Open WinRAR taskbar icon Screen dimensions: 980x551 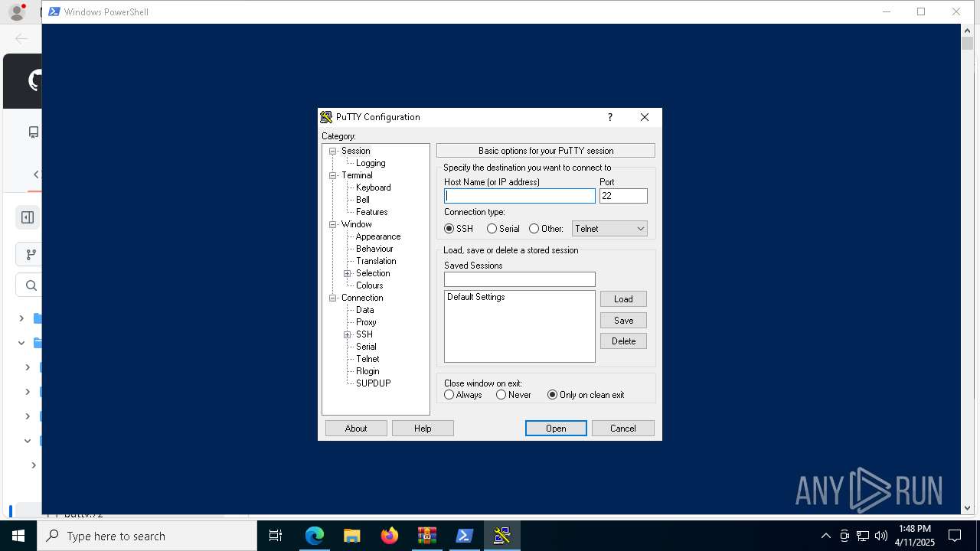(427, 536)
